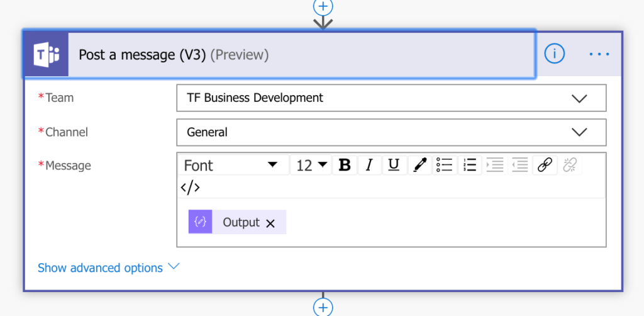Insert a bulleted list
644x316 pixels.
coord(445,166)
